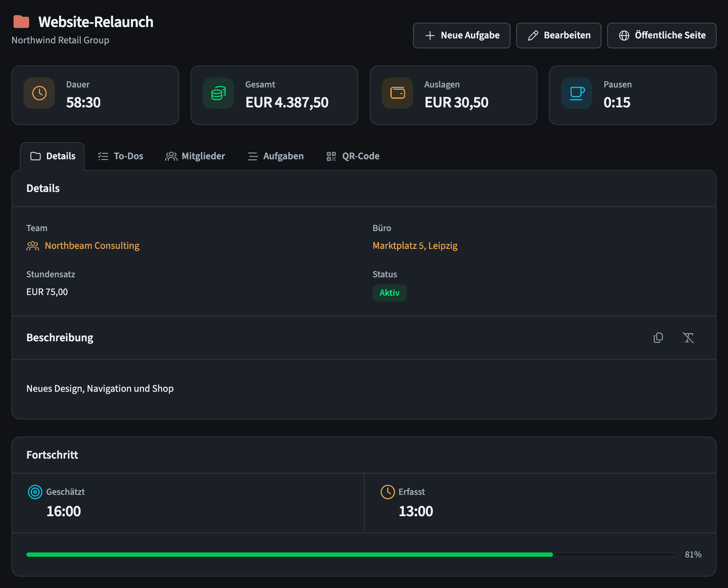Screen dimensions: 728x588
Task: Open the Mitglieder tab
Action: [x=195, y=156]
